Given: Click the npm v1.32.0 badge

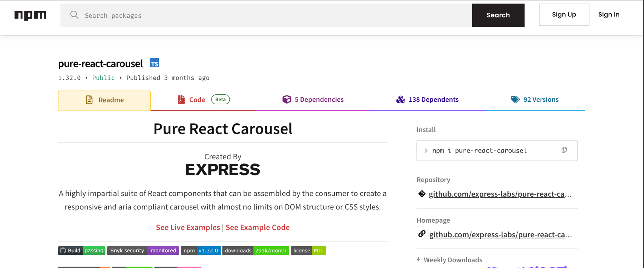Looking at the screenshot, I should tap(201, 250).
